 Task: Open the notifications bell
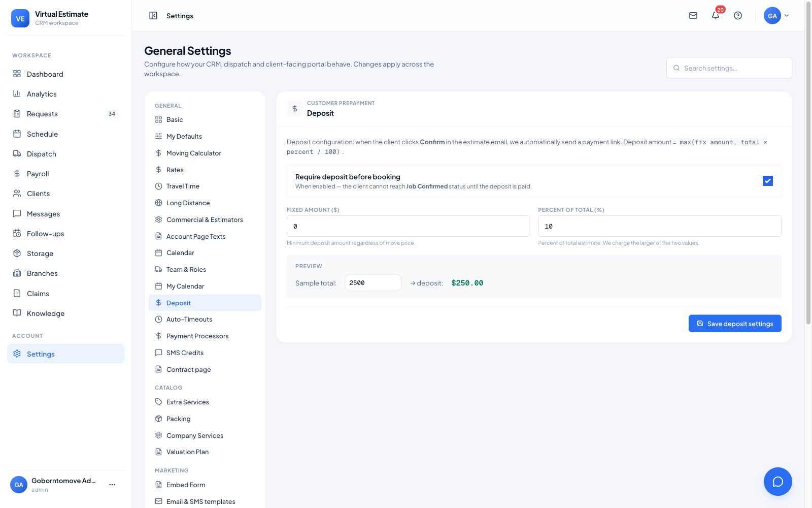716,16
